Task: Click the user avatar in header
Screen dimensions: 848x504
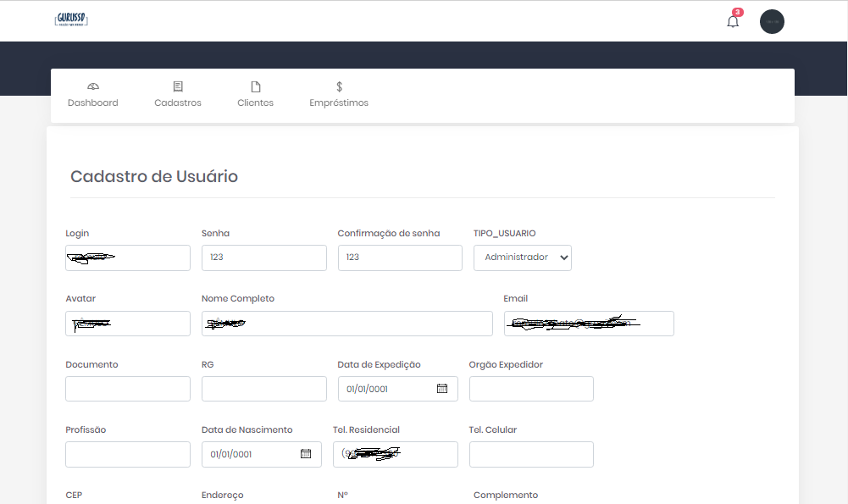Action: (772, 22)
